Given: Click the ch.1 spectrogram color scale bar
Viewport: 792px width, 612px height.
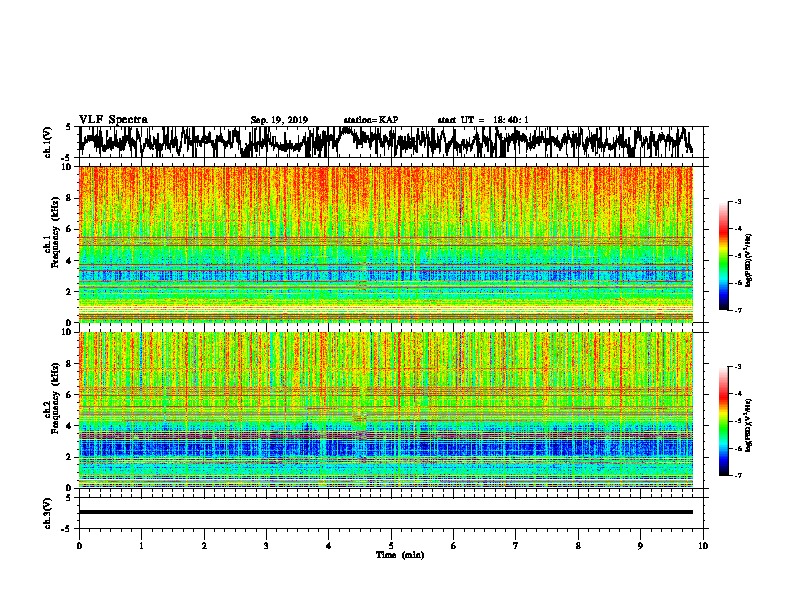Looking at the screenshot, I should (x=724, y=256).
